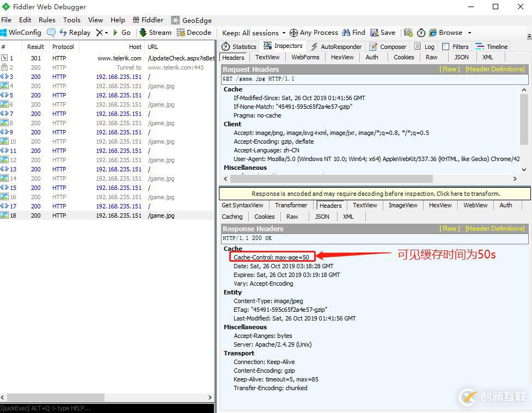The width and height of the screenshot is (532, 413).
Task: Open the response WebView tab
Action: (x=475, y=205)
